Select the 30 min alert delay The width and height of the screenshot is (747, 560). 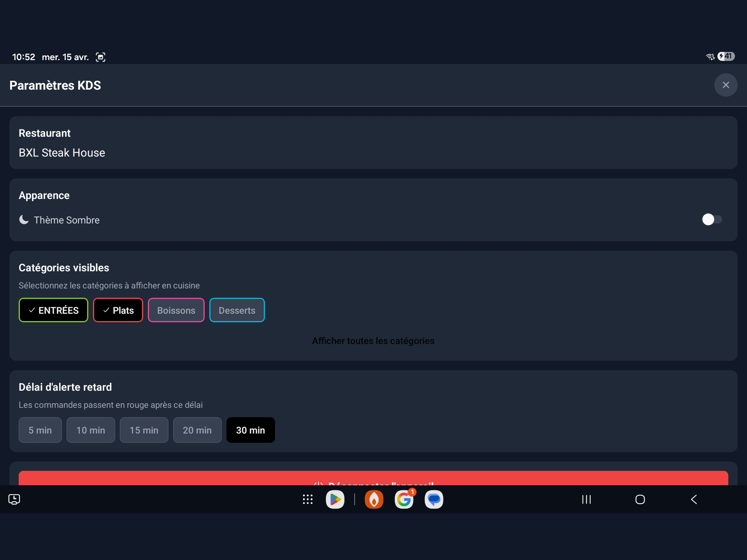pos(250,430)
